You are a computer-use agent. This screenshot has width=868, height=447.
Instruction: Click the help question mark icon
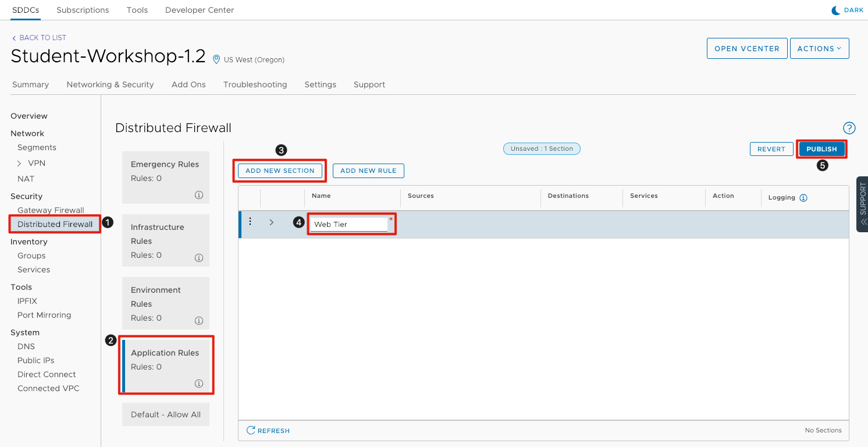[849, 128]
